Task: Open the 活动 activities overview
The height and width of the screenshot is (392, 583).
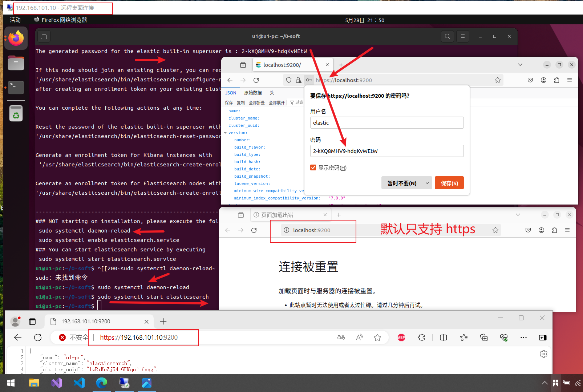Action: 15,20
